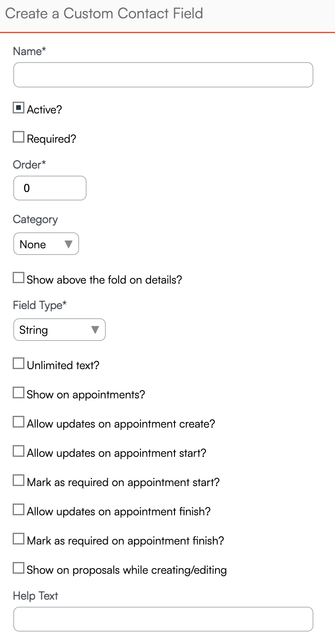Click the Help Text input field
335x644 pixels.
tap(163, 619)
